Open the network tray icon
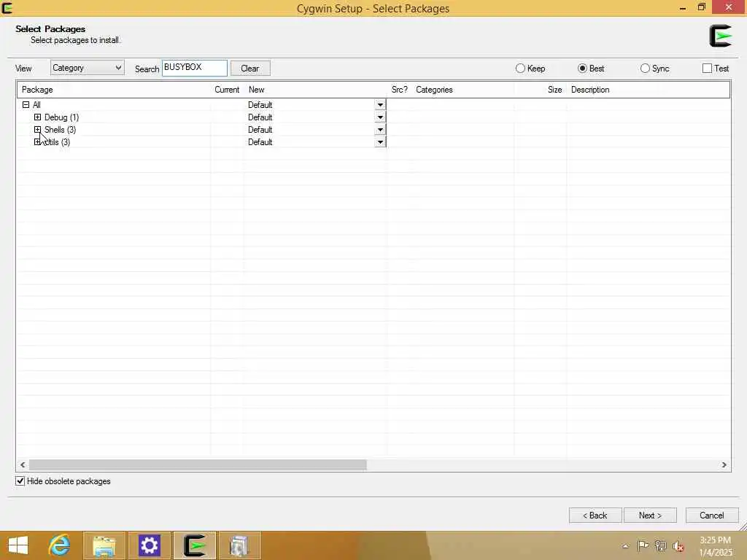747x560 pixels. 660,545
